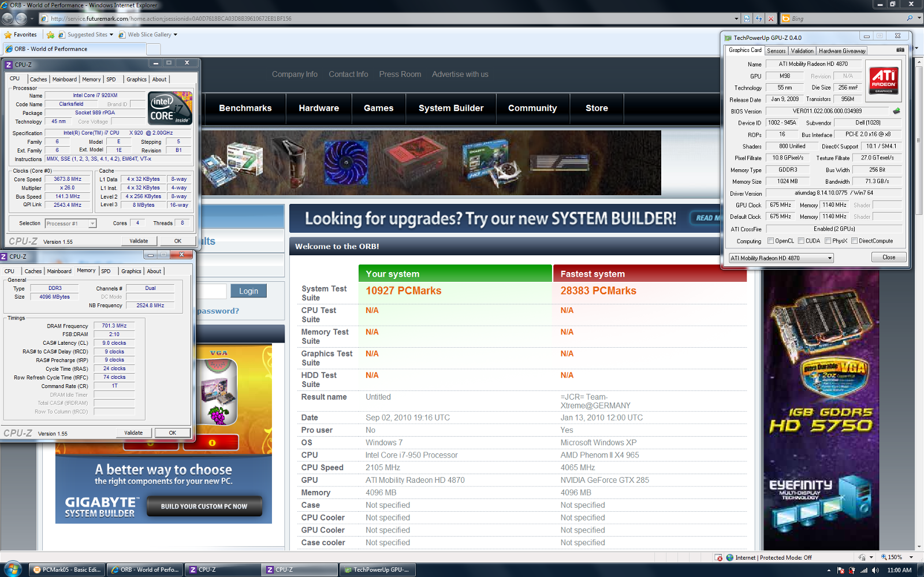Stop loading with the red X icon
Screen dimensions: 924x577
(771, 18)
